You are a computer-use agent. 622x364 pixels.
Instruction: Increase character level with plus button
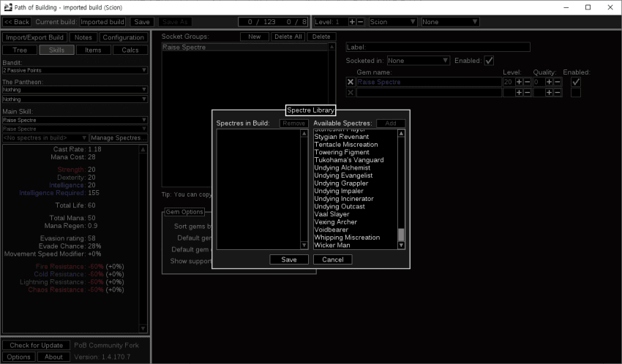coord(352,22)
